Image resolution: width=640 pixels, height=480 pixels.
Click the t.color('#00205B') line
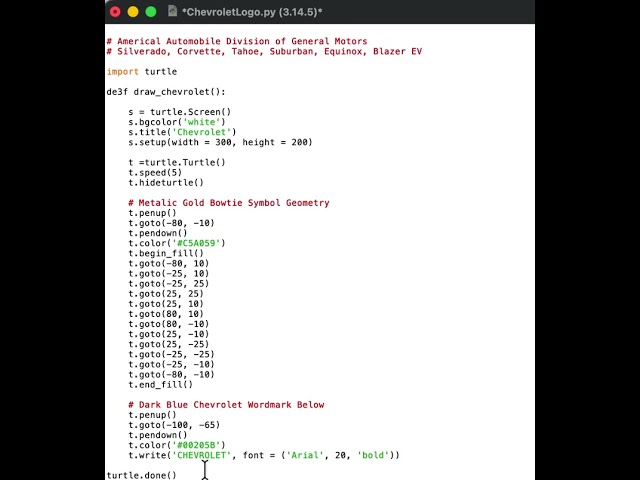177,445
